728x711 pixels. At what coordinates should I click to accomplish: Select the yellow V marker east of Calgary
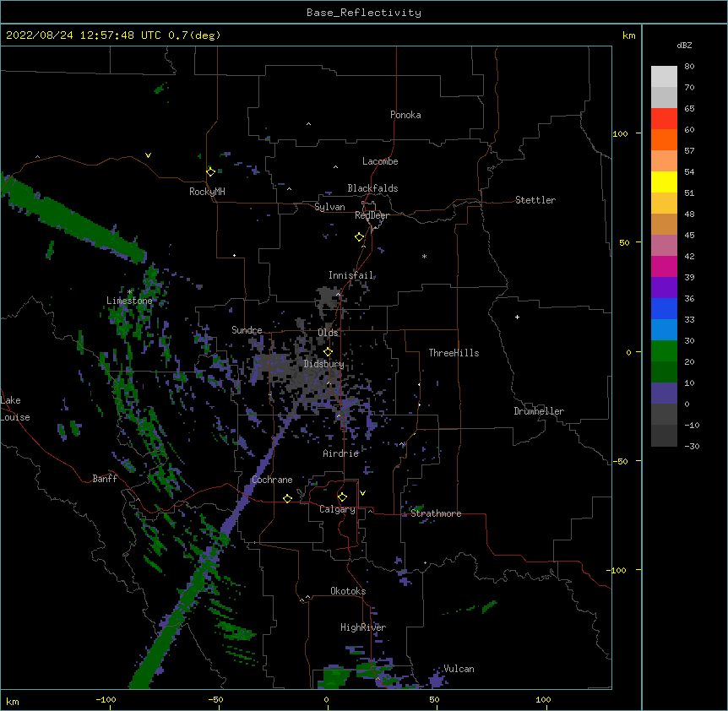362,493
